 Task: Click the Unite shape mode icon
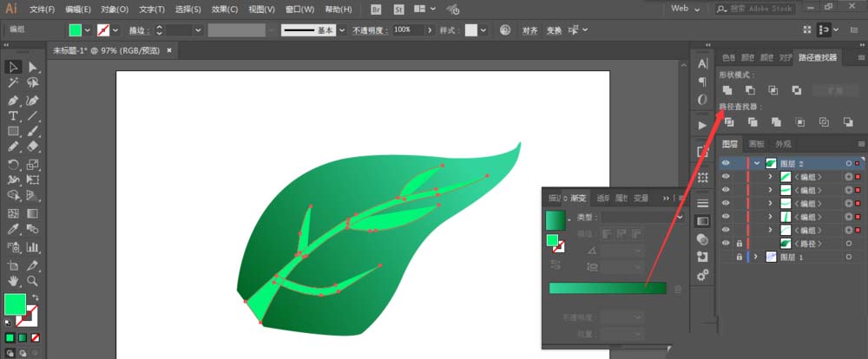727,90
